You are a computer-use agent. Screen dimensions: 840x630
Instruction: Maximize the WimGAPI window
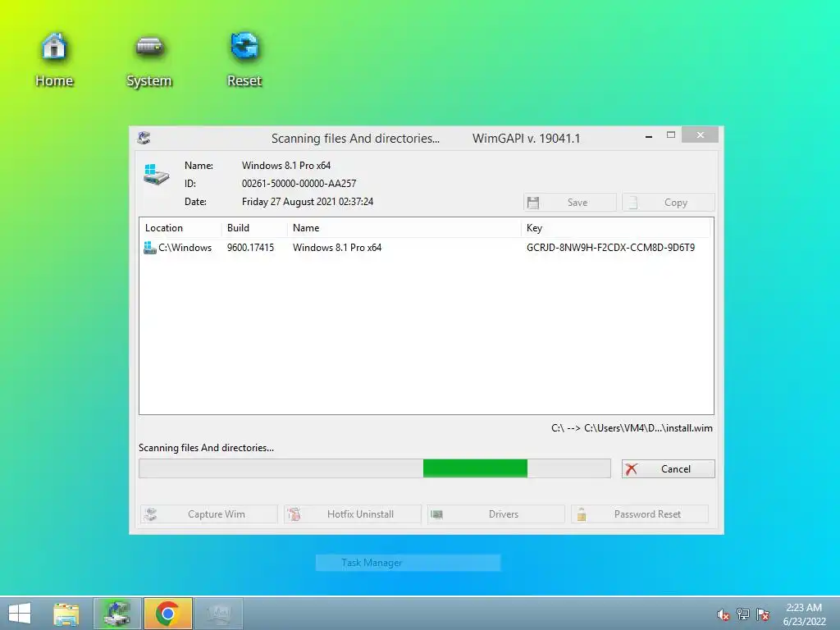coord(671,135)
